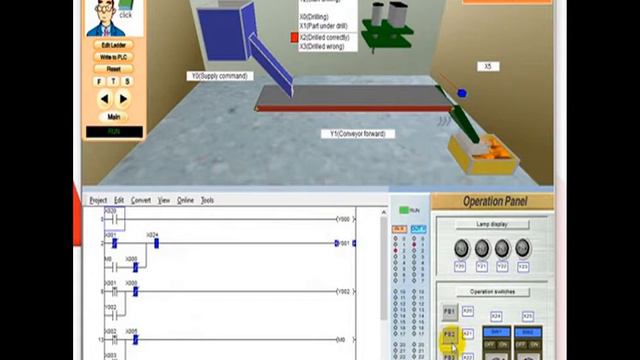Go to the next exercise with right arrow

[x=123, y=99]
